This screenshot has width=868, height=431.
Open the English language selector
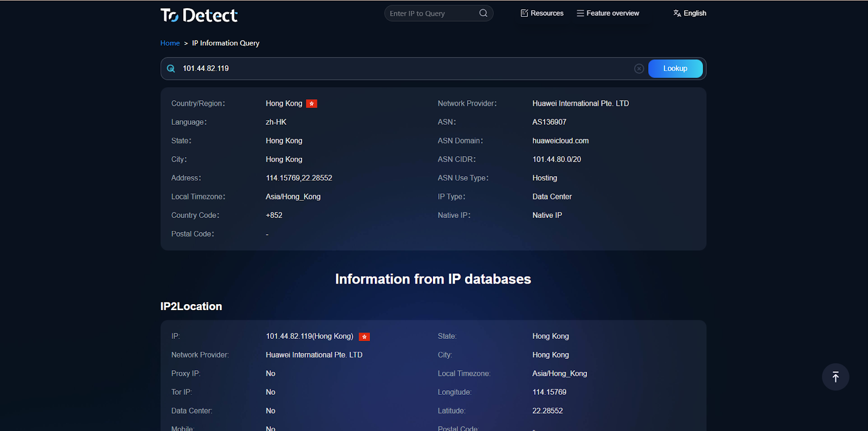pyautogui.click(x=690, y=13)
